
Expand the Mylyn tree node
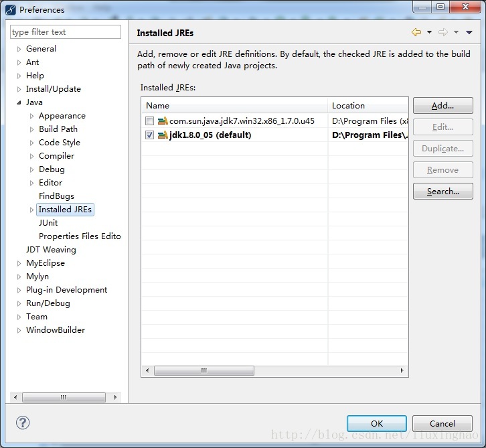tap(19, 277)
